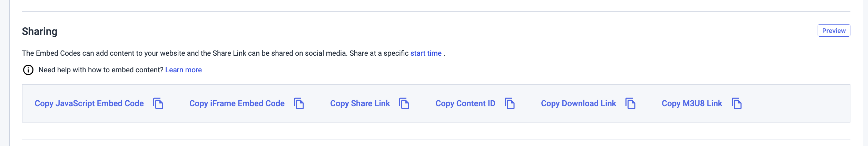868x146 pixels.
Task: Follow the 'start time' link
Action: (x=426, y=53)
